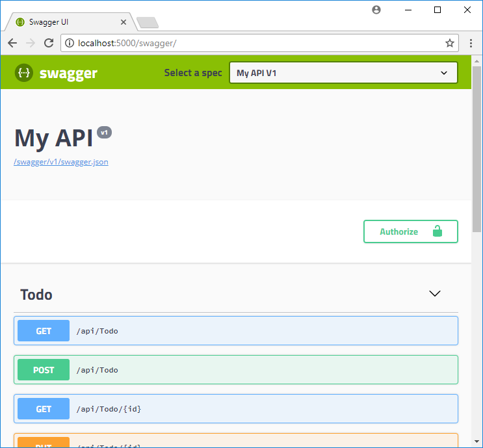483x448 pixels.
Task: Click the v1 version badge
Action: coord(105,133)
